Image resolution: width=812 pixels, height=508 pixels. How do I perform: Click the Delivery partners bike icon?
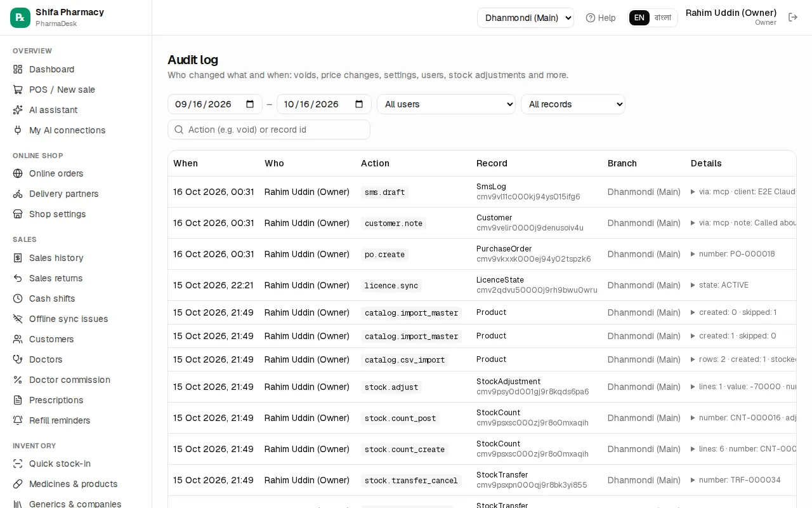[x=18, y=194]
